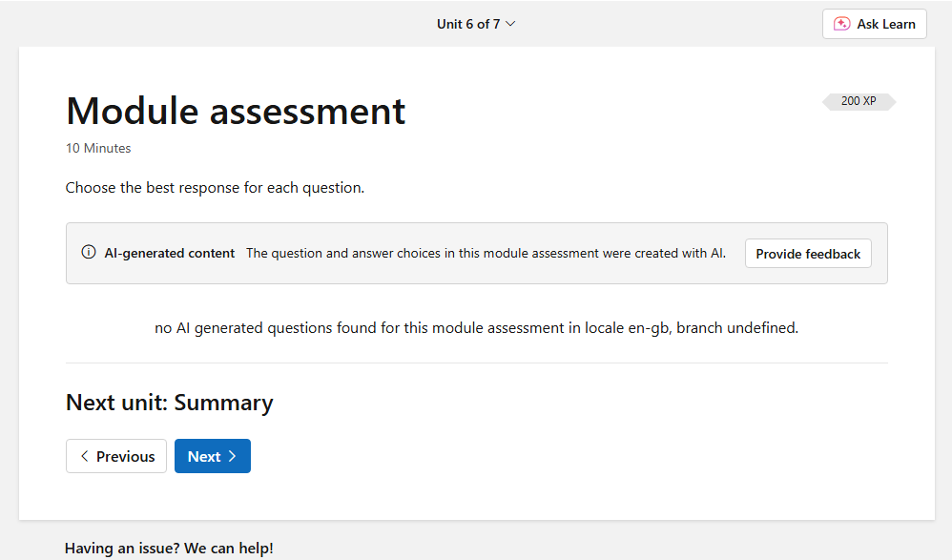Advance with the blue Next button
The height and width of the screenshot is (560, 952).
[212, 456]
